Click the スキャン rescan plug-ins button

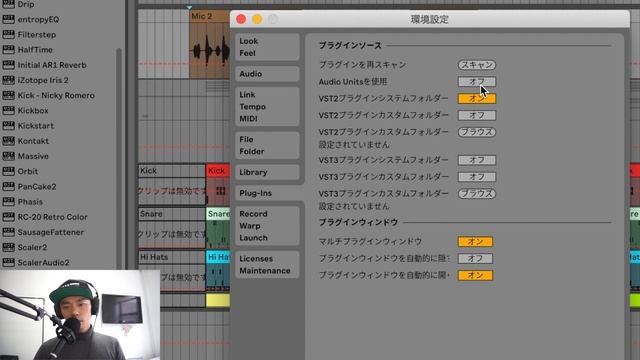pos(476,64)
